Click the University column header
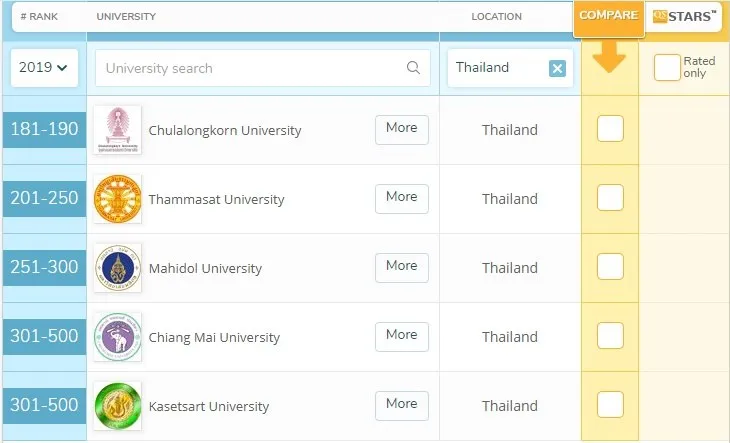Viewport: 730px width, 443px height. click(126, 17)
